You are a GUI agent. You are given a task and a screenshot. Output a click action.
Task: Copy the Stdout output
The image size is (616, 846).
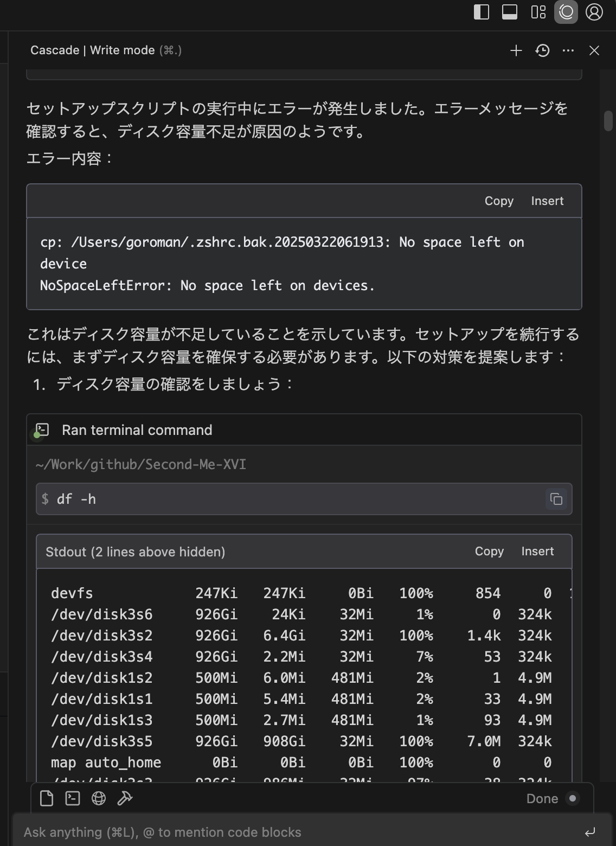click(x=489, y=552)
